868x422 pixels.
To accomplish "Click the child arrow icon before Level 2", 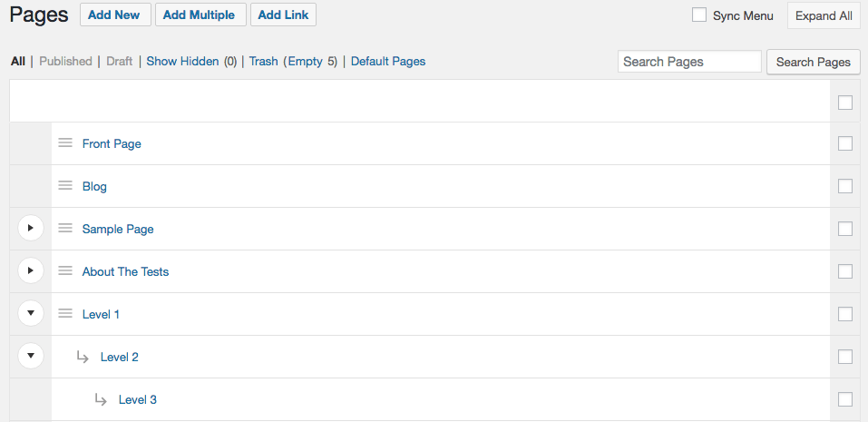I will 83,357.
